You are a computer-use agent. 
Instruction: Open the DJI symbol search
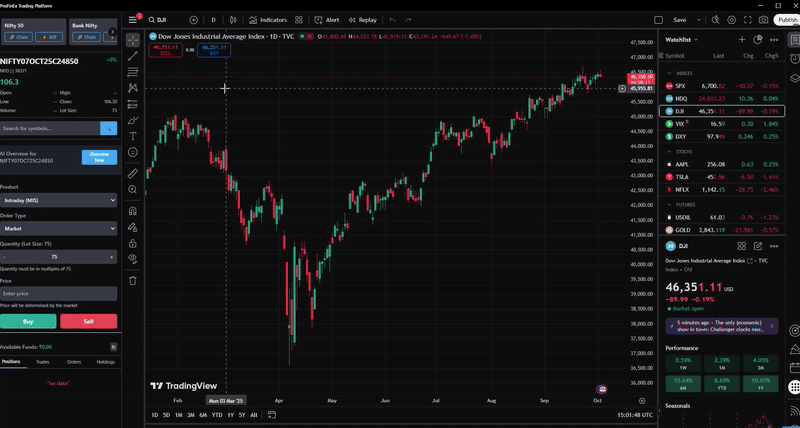(x=158, y=20)
